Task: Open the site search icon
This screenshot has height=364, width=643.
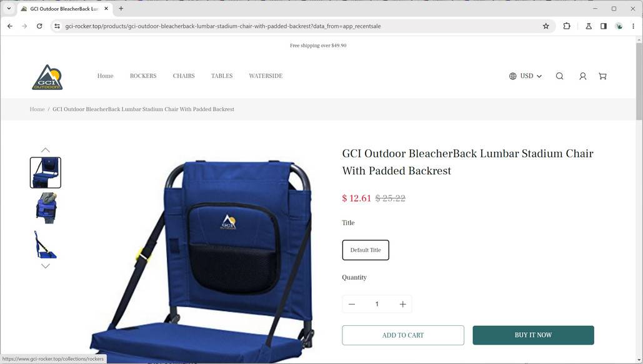Action: coord(559,76)
